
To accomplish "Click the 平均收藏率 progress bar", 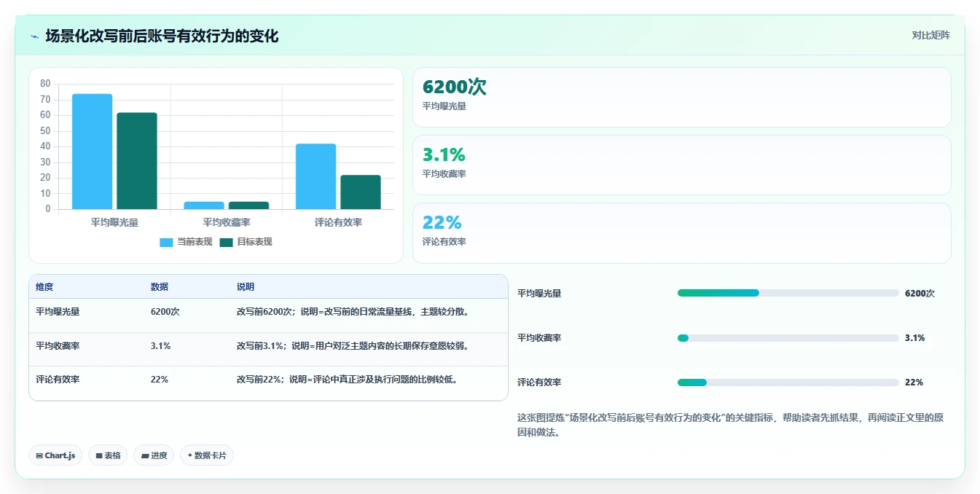I will (788, 338).
